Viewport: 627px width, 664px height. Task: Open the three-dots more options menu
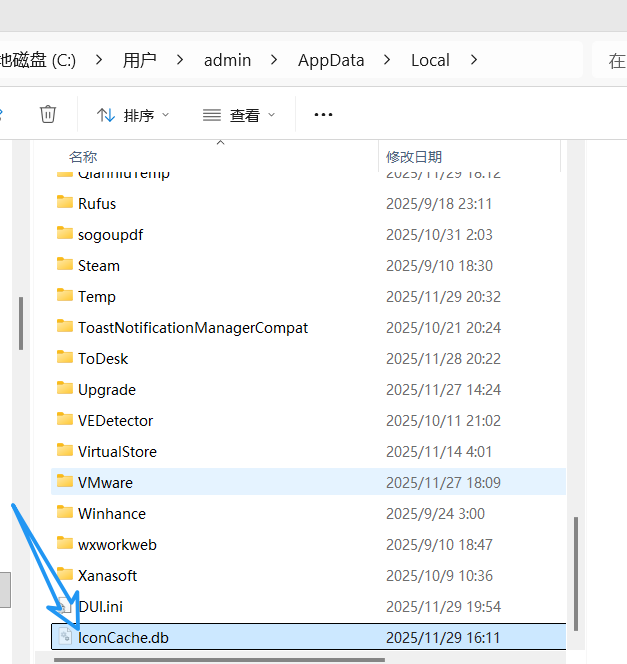pos(323,115)
